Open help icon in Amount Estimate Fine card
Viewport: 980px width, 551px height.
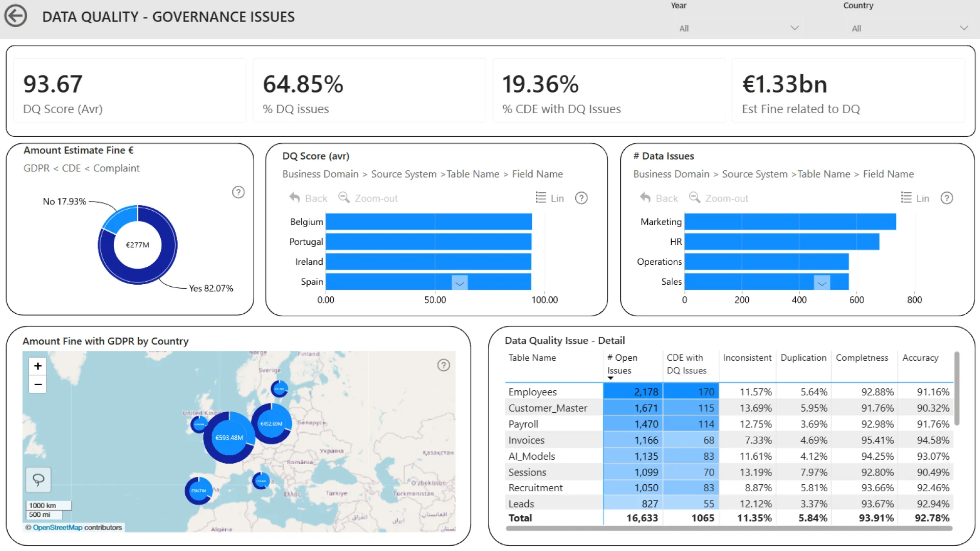[x=238, y=192]
